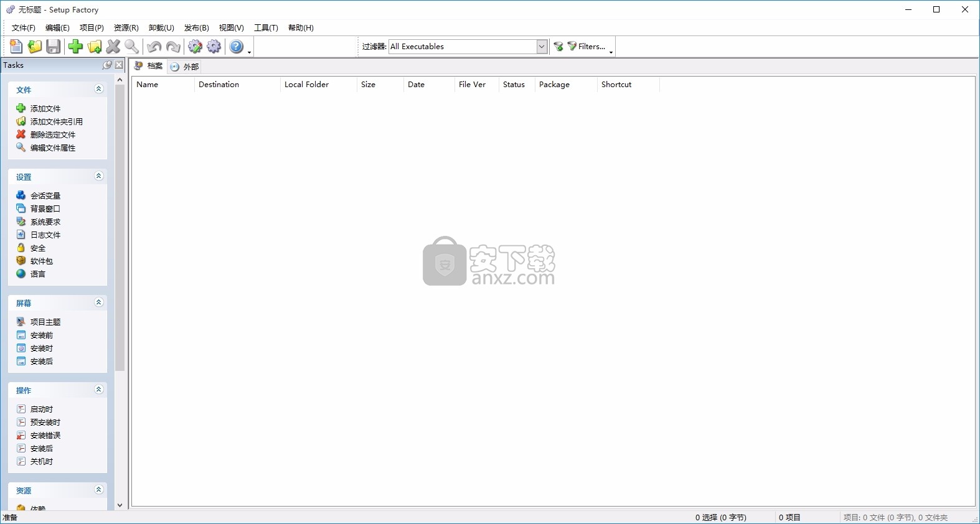Click the Tasks panel scroll down arrow
Screen dimensions: 980x524
[x=120, y=505]
